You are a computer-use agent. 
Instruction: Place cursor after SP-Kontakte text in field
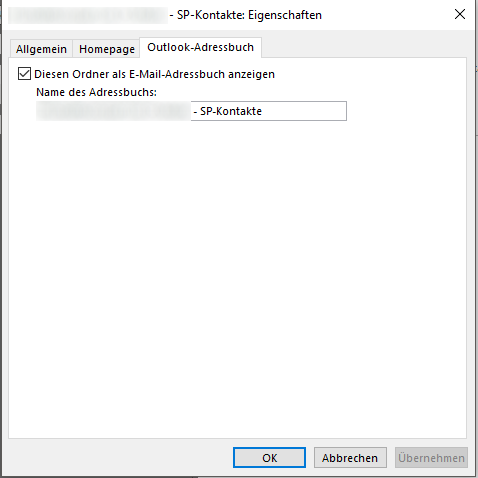262,111
